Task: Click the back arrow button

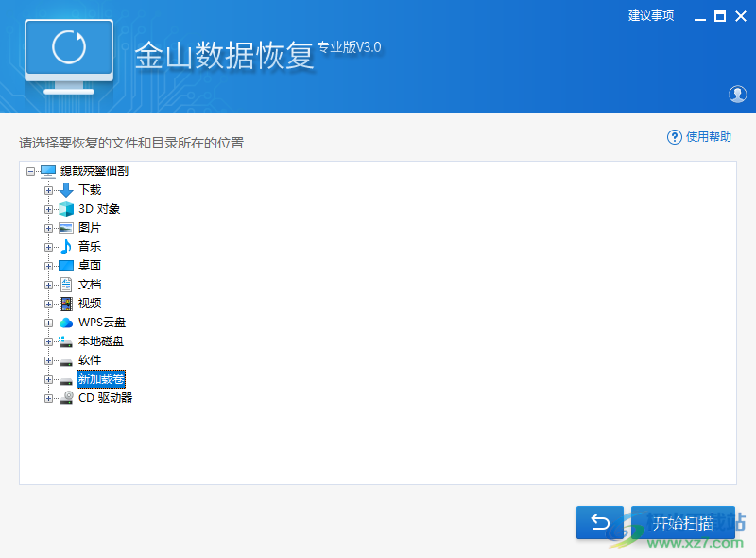Action: pos(600,522)
